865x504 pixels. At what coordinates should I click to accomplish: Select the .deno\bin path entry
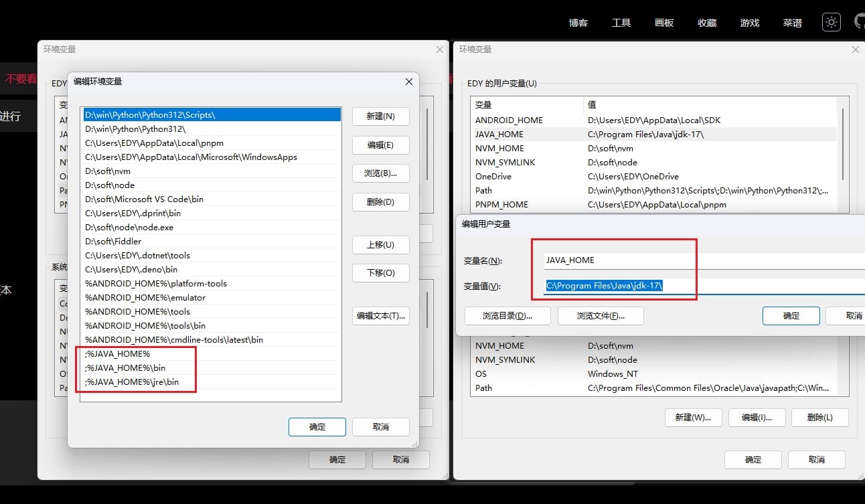(211, 269)
